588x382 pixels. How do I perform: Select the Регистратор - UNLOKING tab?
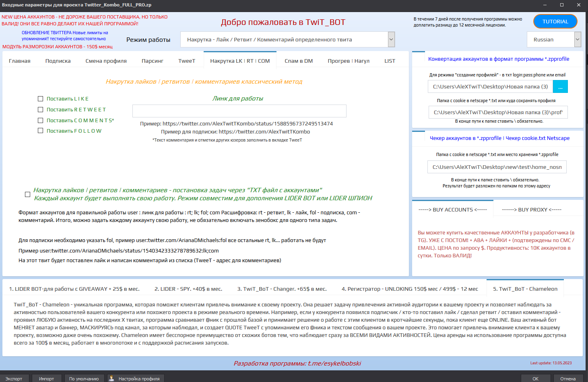pyautogui.click(x=410, y=289)
